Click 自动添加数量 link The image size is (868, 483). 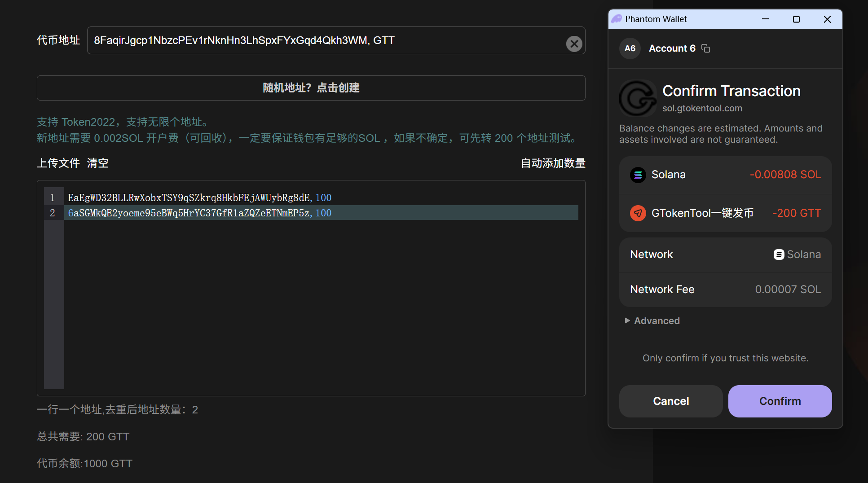[x=553, y=163]
